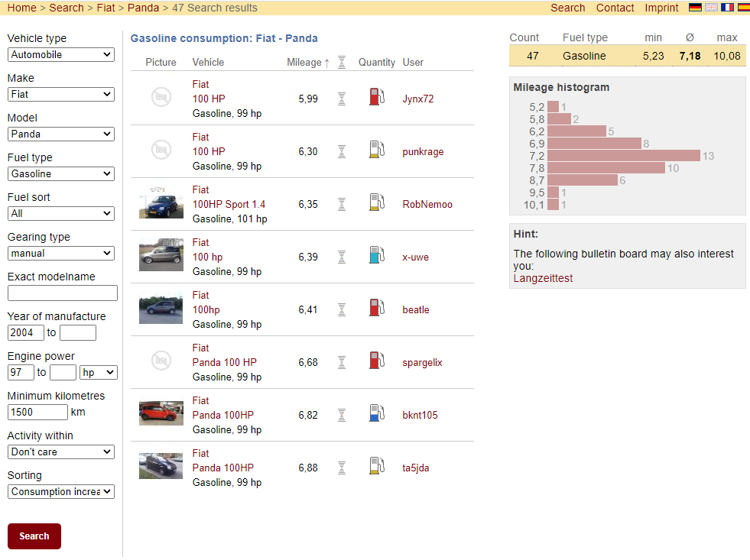The width and height of the screenshot is (750, 560).
Task: Switch language with the German flag
Action: pyautogui.click(x=695, y=8)
